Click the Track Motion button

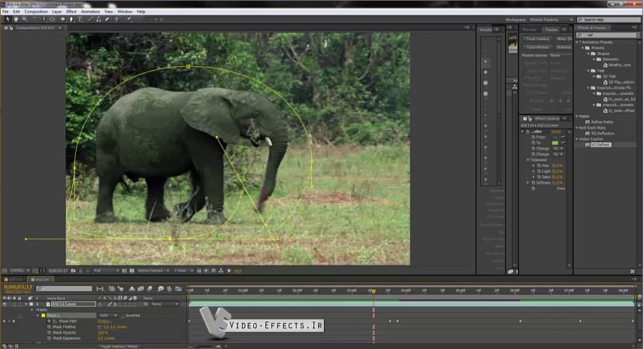coord(537,47)
